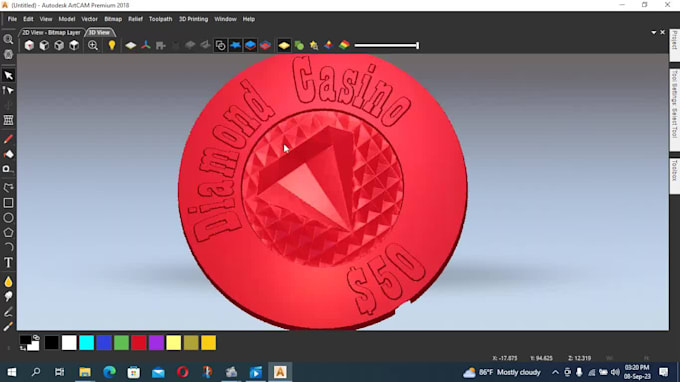
Task: Expand the view panel dropdown arrow
Action: point(654,33)
